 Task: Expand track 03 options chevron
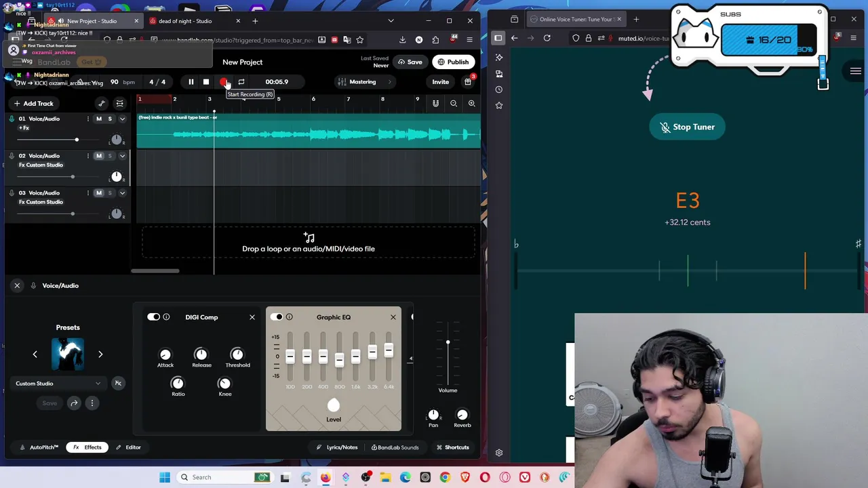[x=122, y=193]
